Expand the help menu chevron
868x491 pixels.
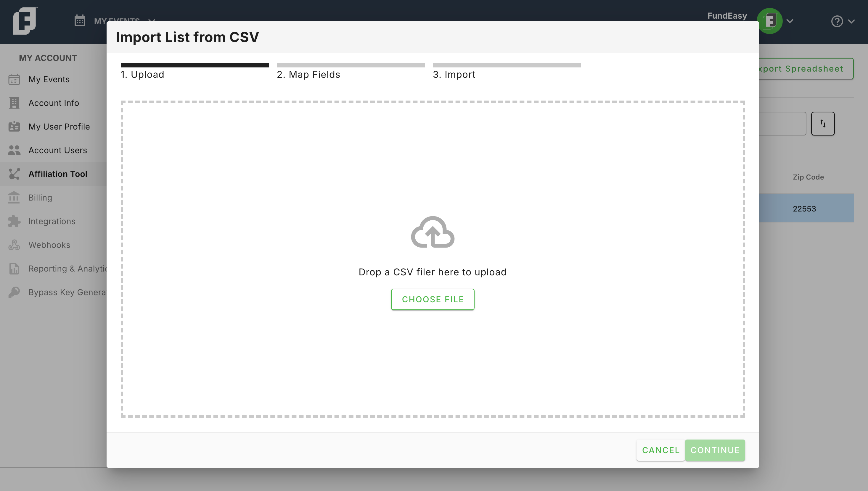(x=851, y=21)
